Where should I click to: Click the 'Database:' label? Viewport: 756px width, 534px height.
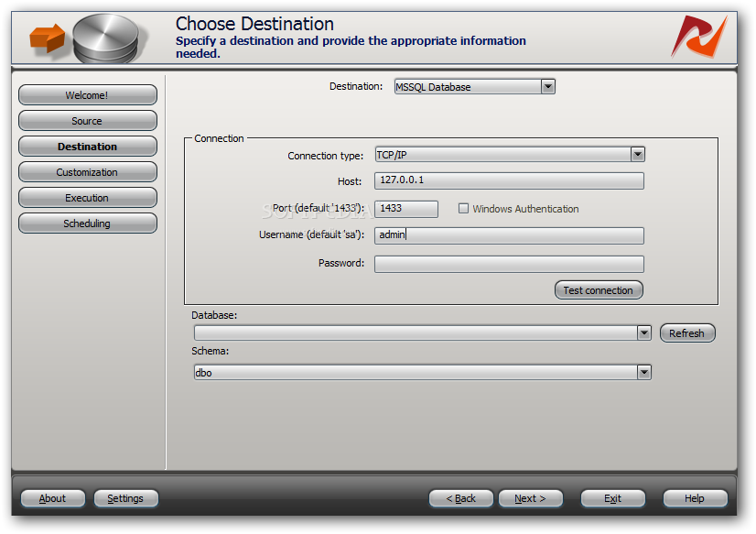pyautogui.click(x=214, y=315)
